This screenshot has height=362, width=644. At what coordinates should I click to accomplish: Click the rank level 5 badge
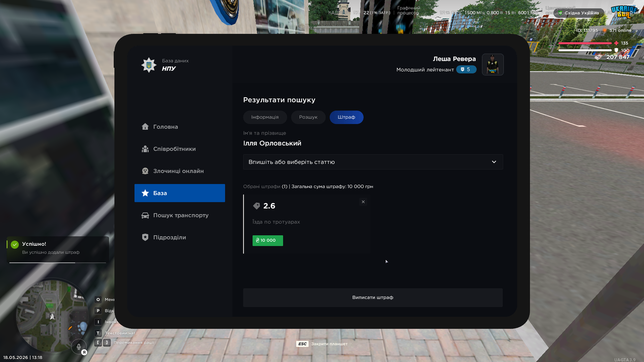pyautogui.click(x=466, y=69)
